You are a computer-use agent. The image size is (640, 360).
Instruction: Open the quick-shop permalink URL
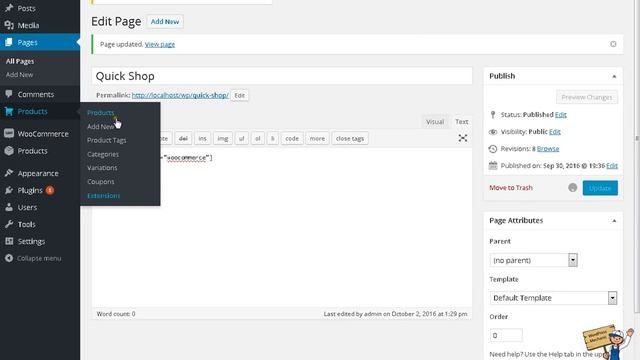(180, 95)
